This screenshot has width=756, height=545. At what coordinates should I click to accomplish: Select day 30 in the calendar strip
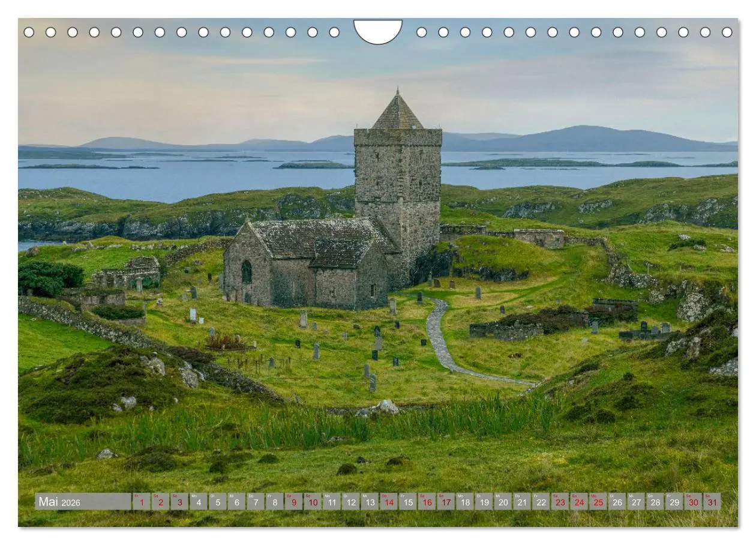tap(694, 502)
